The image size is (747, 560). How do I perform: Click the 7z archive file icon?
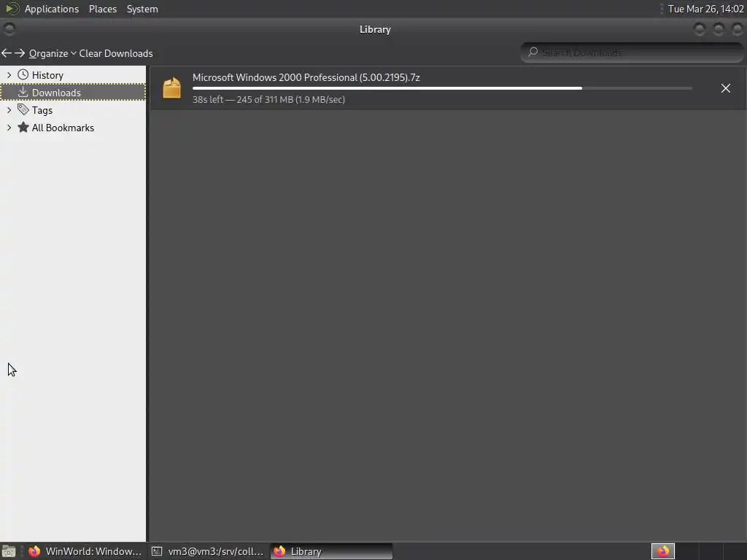tap(171, 88)
